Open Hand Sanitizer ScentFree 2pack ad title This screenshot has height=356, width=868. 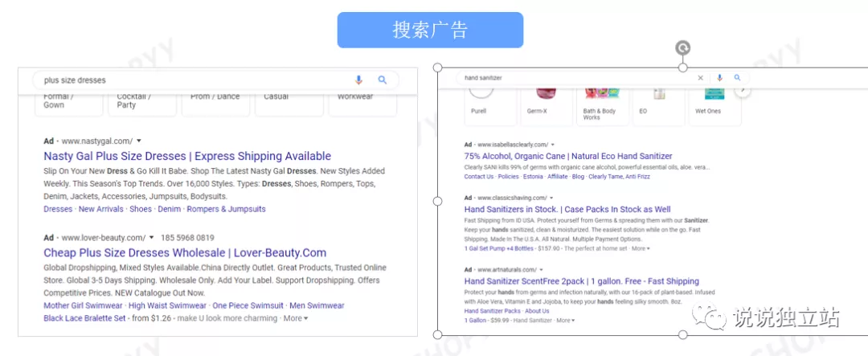(x=581, y=281)
